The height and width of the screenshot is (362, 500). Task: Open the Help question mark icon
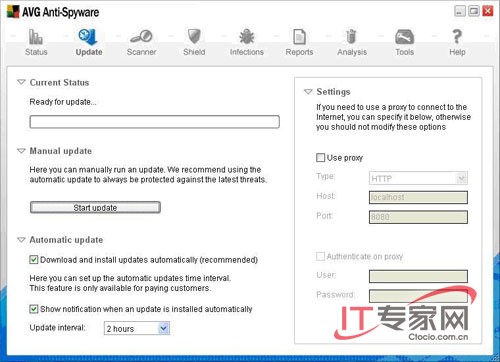[457, 37]
